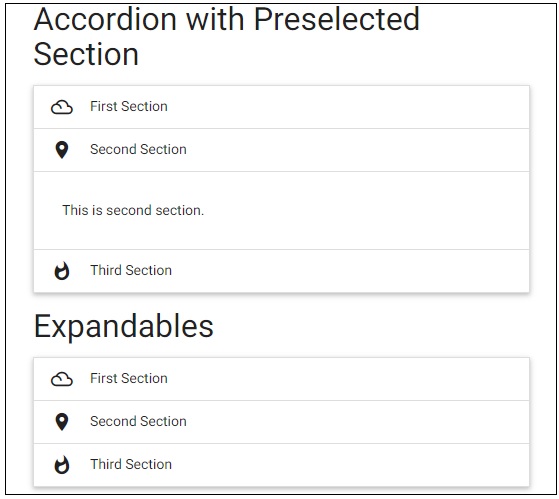Click the cloud icon under Expandables

pyautogui.click(x=62, y=379)
